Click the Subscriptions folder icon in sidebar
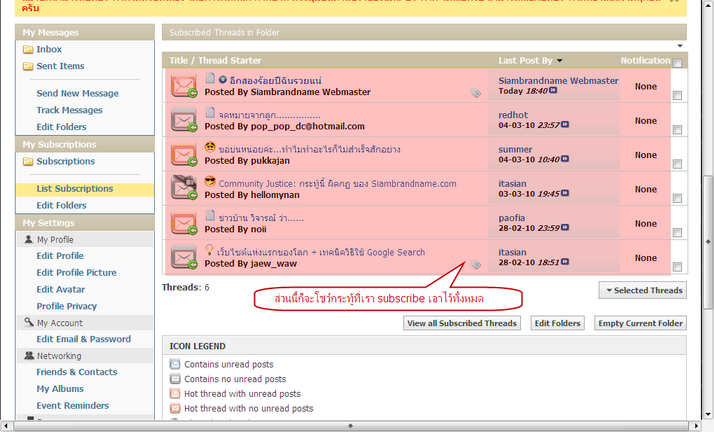Image resolution: width=714 pixels, height=432 pixels. pyautogui.click(x=28, y=161)
